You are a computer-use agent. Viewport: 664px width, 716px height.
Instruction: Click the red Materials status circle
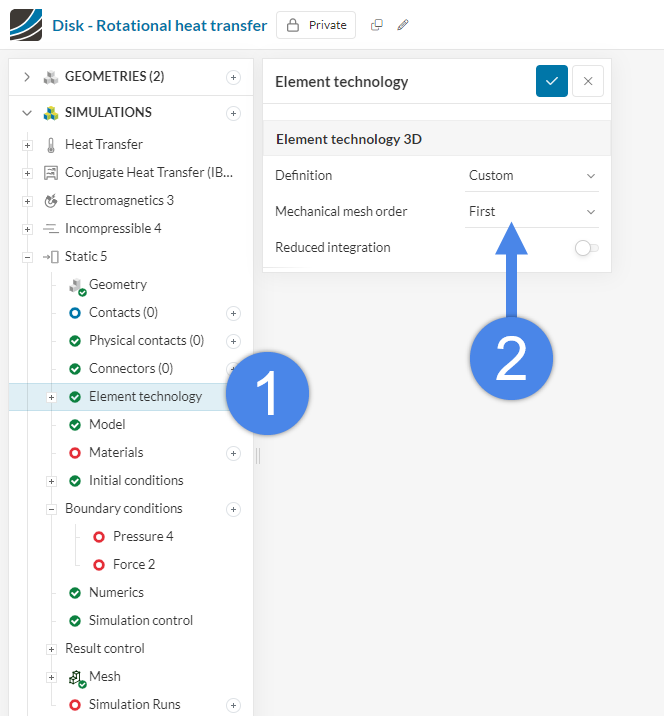click(75, 453)
